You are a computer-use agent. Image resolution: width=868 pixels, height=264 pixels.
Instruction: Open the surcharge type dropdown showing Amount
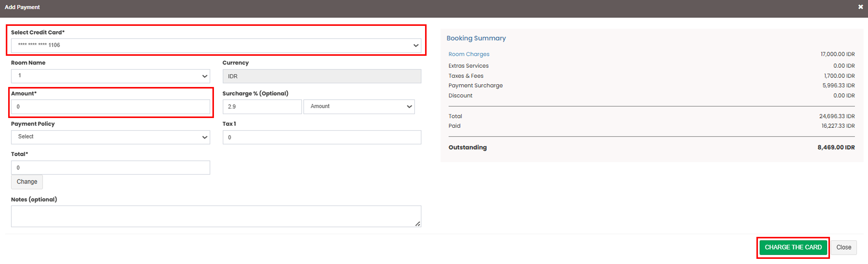pyautogui.click(x=359, y=107)
